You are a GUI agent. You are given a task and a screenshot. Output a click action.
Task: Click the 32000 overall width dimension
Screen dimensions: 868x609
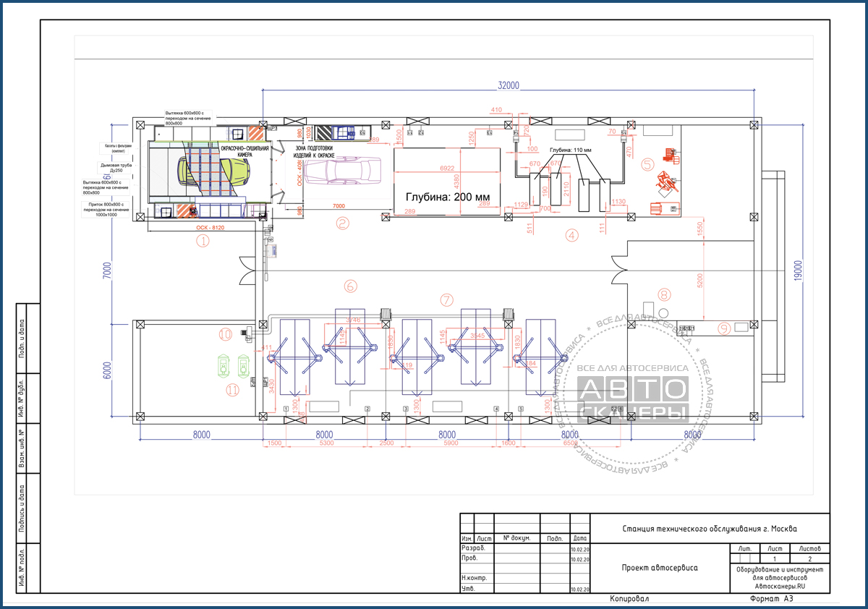click(x=509, y=85)
